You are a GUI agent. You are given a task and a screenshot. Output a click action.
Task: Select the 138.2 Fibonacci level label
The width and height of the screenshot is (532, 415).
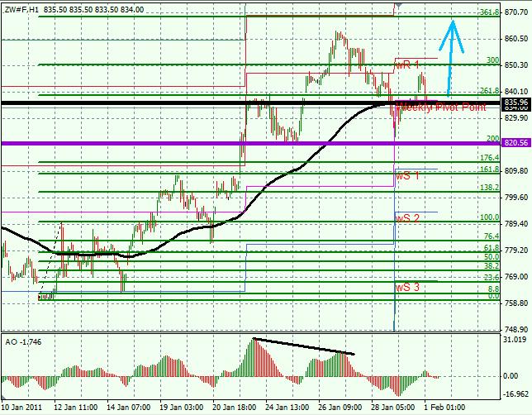coord(490,188)
